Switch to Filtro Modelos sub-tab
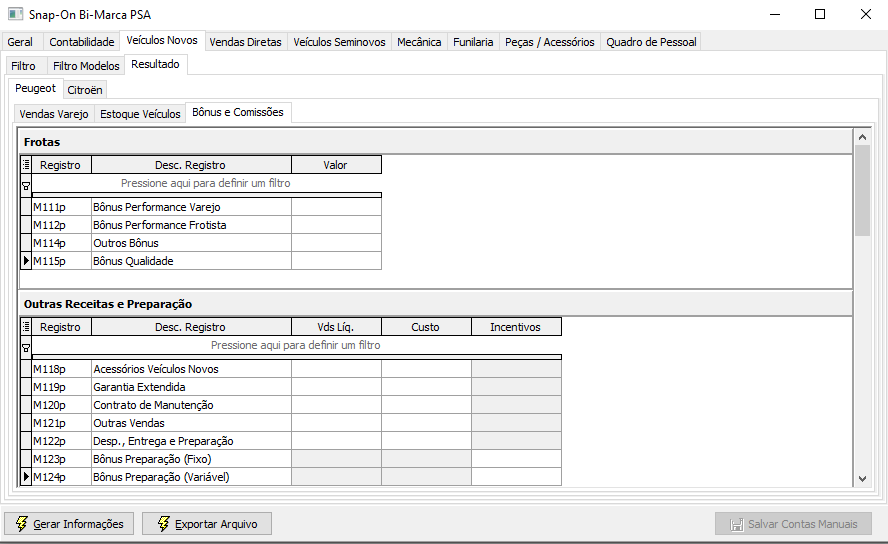Image resolution: width=888 pixels, height=544 pixels. tap(86, 66)
